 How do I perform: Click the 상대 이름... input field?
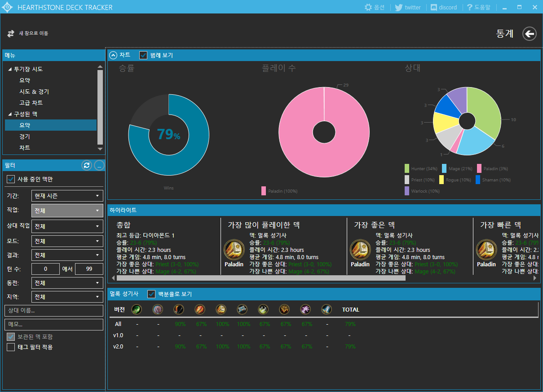[x=54, y=311]
